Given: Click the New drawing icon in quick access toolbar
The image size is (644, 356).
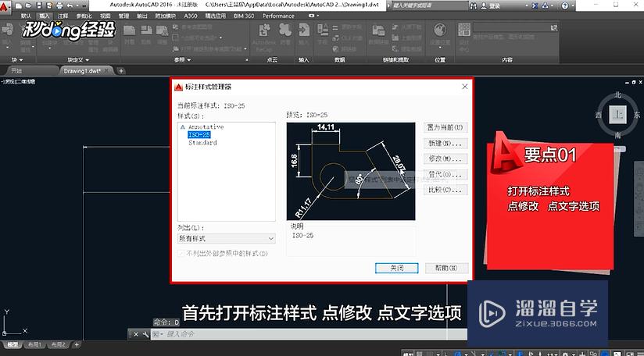Looking at the screenshot, I should coord(19,5).
